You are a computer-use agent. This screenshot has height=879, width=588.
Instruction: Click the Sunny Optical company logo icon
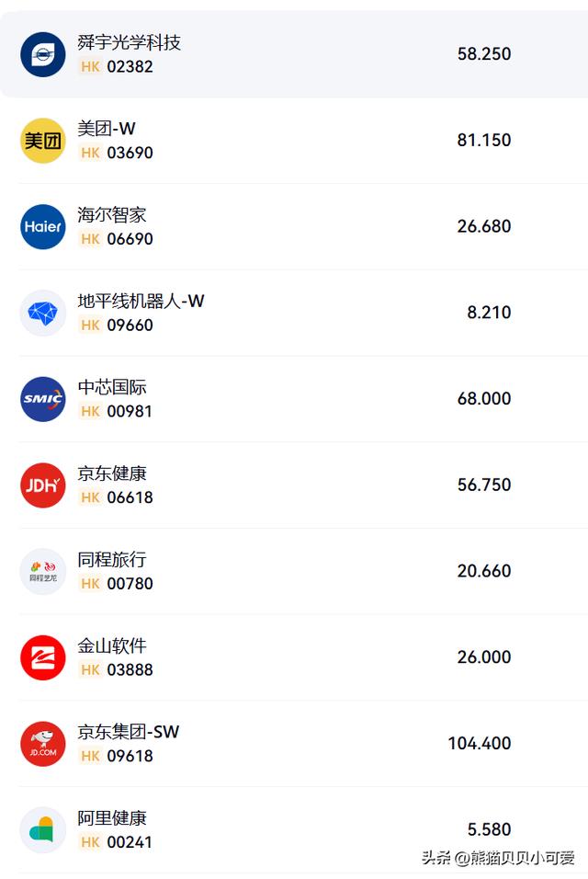click(43, 54)
